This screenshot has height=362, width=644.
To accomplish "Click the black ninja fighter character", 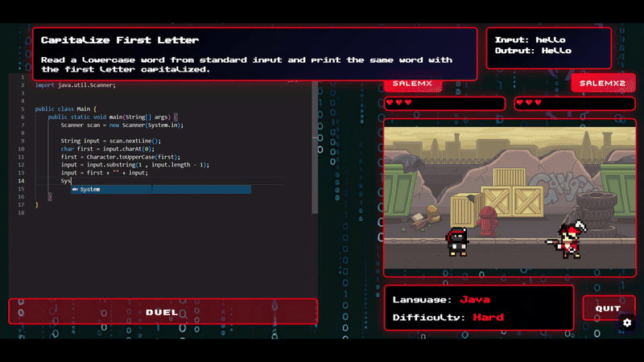I will pyautogui.click(x=457, y=241).
